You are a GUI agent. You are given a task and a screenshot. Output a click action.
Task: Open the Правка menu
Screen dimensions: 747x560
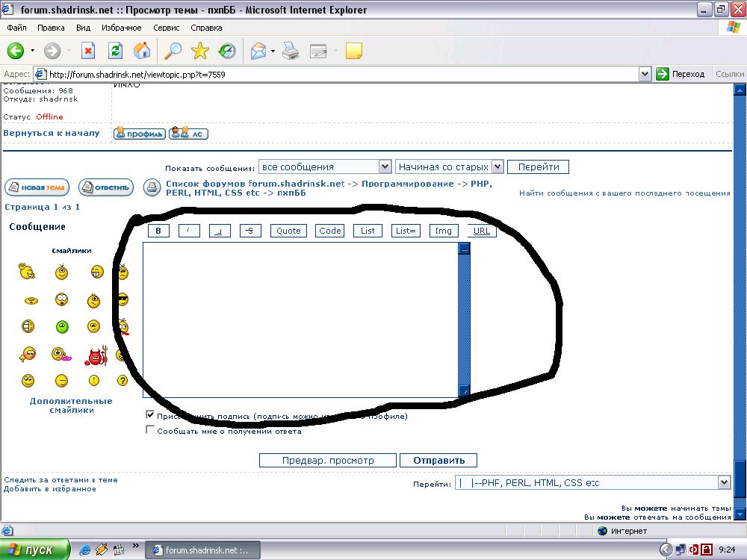click(x=51, y=28)
